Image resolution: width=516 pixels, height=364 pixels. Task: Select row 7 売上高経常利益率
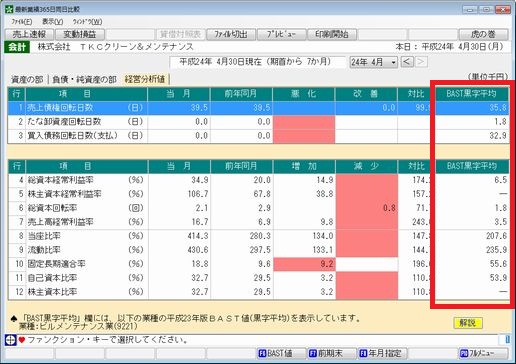pyautogui.click(x=258, y=222)
